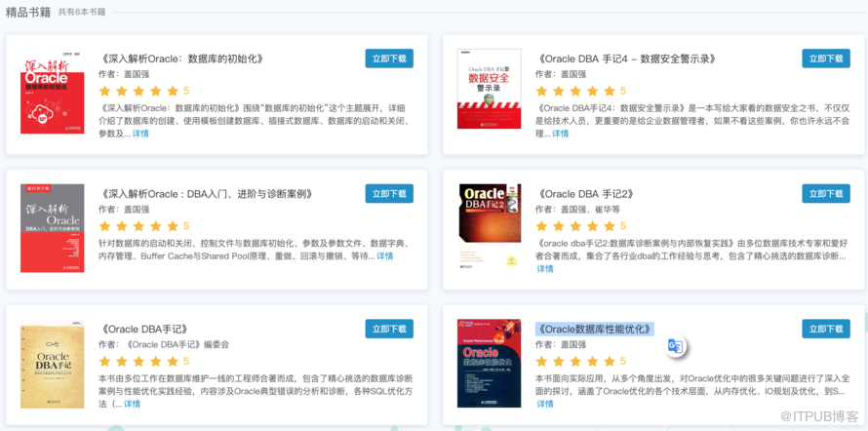Click the fourth star of Oracle DBA 手记2 rating
868x431 pixels.
592,225
